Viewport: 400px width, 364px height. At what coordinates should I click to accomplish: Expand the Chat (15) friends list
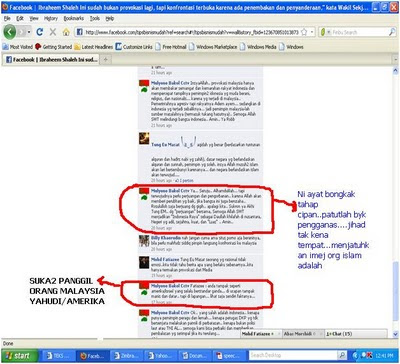(x=355, y=334)
